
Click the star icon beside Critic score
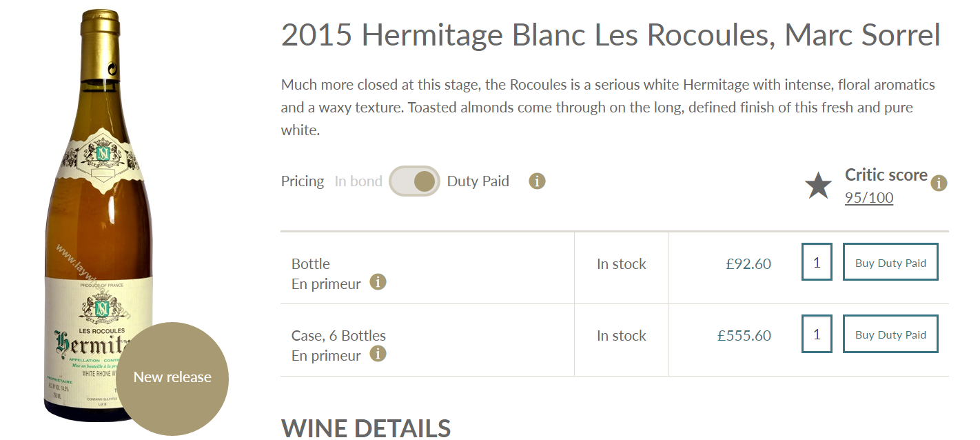tap(818, 187)
